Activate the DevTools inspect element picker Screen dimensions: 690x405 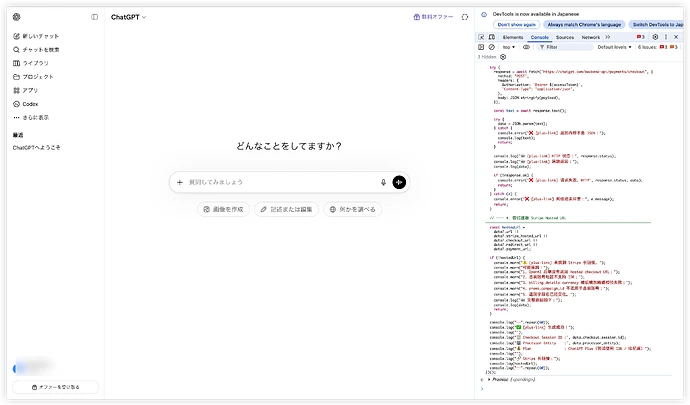481,37
